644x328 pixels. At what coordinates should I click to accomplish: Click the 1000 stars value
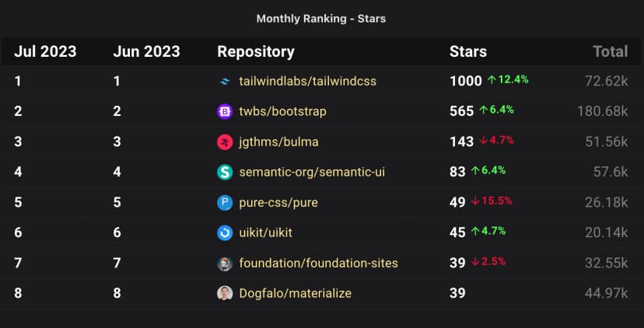(x=466, y=82)
